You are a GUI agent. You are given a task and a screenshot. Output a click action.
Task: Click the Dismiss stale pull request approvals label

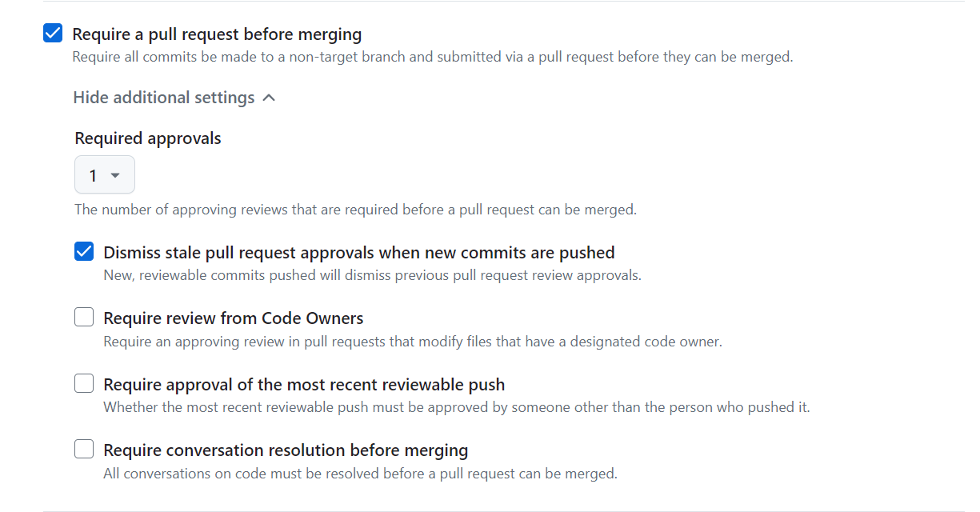[359, 253]
